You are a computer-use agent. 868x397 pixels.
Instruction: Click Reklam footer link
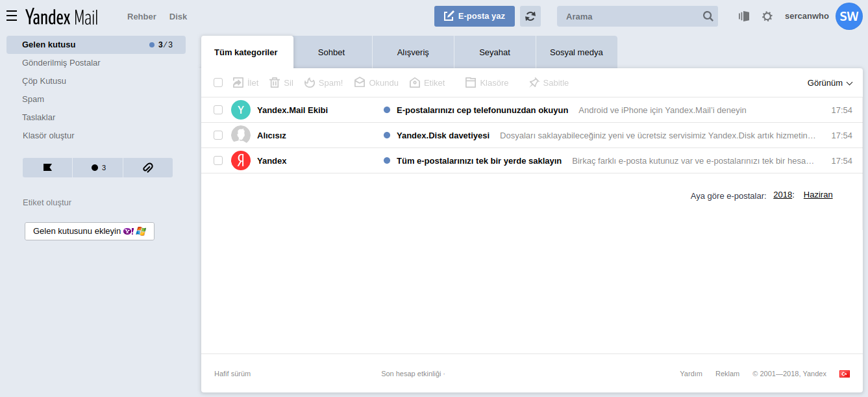point(728,374)
